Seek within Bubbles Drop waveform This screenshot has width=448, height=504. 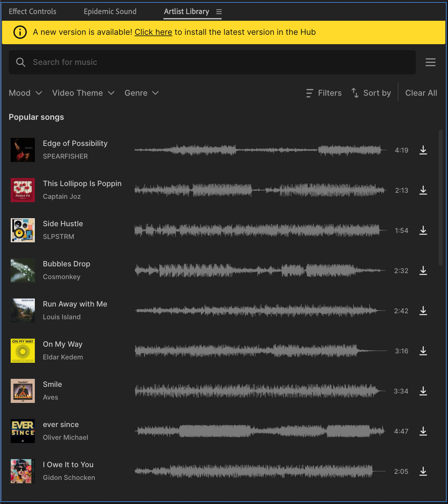pyautogui.click(x=261, y=270)
